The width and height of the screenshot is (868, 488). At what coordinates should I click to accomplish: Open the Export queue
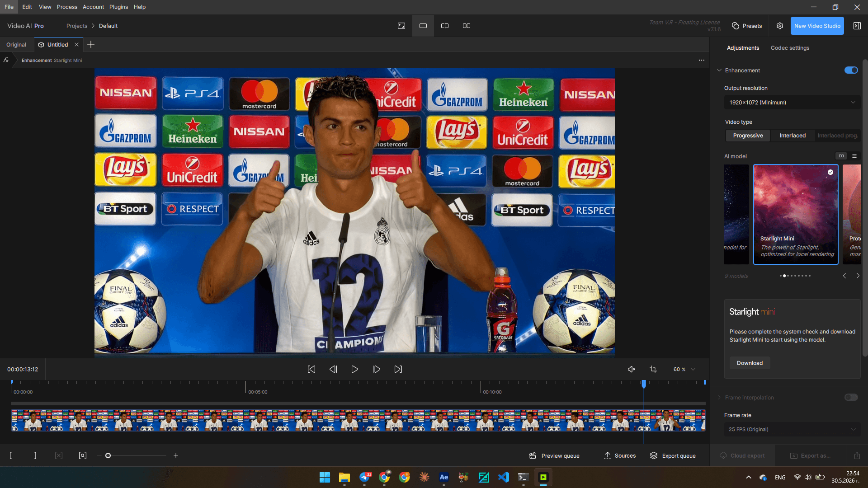tap(673, 455)
